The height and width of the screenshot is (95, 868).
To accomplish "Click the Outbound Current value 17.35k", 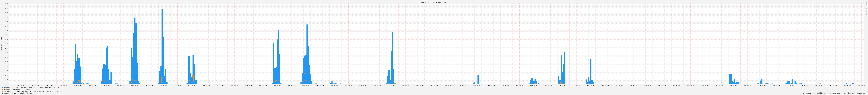I will (x=25, y=91).
